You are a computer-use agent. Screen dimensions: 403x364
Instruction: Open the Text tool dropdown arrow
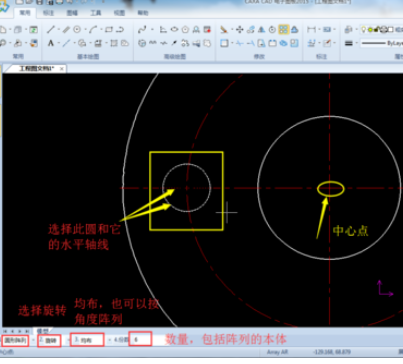pyautogui.click(x=59, y=43)
